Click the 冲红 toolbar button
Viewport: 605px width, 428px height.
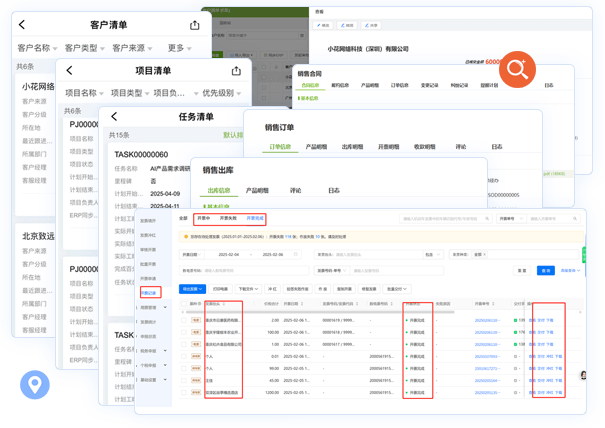[272, 289]
